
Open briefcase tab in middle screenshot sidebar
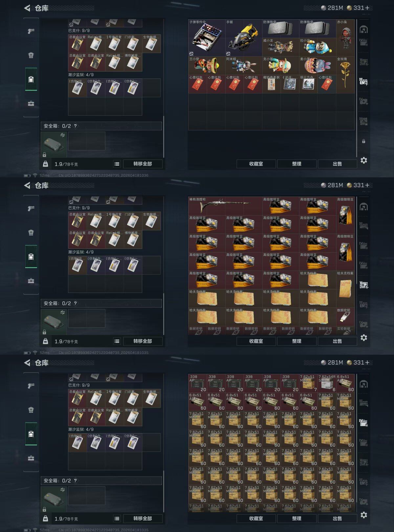coord(31,281)
